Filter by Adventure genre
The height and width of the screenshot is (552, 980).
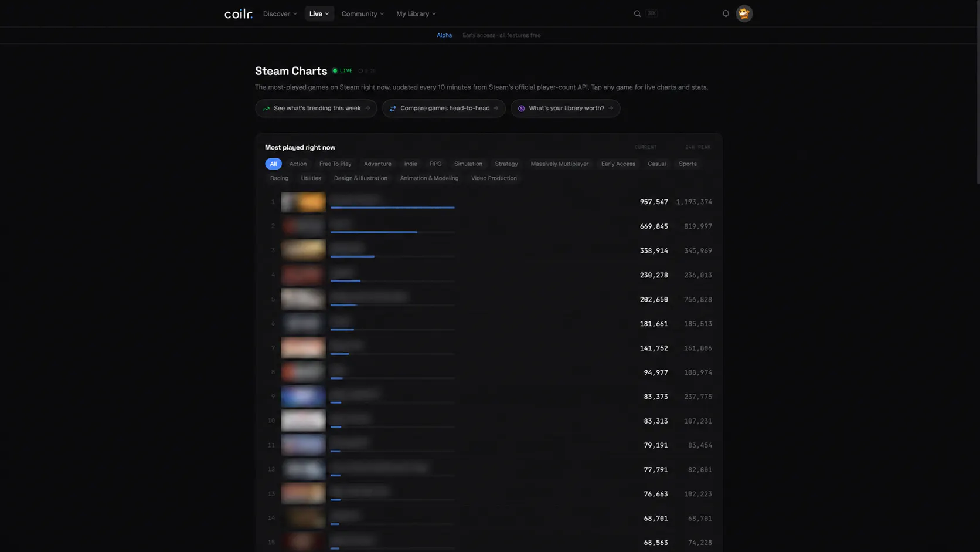[x=377, y=164]
